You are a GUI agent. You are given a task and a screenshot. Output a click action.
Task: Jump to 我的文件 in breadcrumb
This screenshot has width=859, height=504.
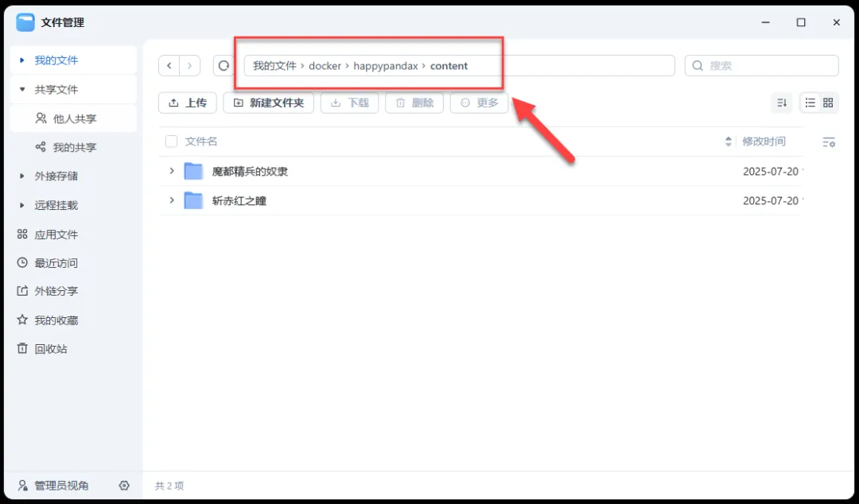[x=274, y=66]
